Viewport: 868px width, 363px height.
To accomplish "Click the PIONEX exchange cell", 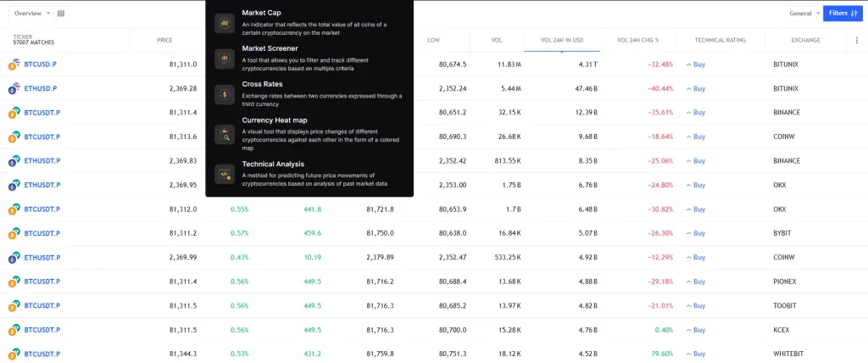I will [784, 282].
